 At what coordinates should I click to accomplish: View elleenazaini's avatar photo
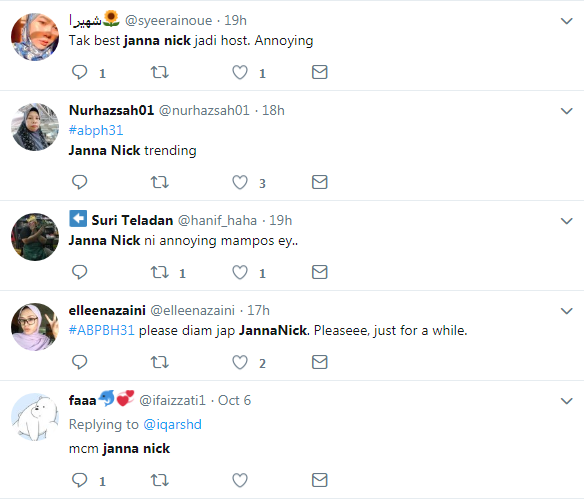(35, 327)
